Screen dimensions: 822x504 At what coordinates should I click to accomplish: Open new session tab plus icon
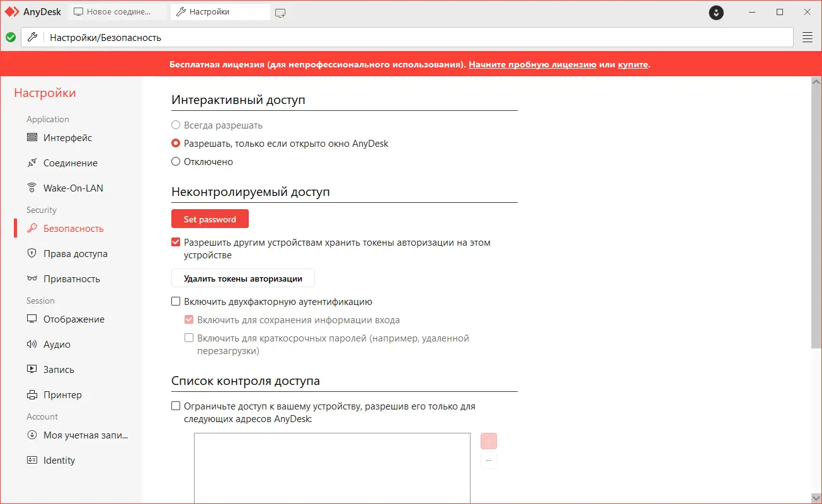pyautogui.click(x=280, y=12)
